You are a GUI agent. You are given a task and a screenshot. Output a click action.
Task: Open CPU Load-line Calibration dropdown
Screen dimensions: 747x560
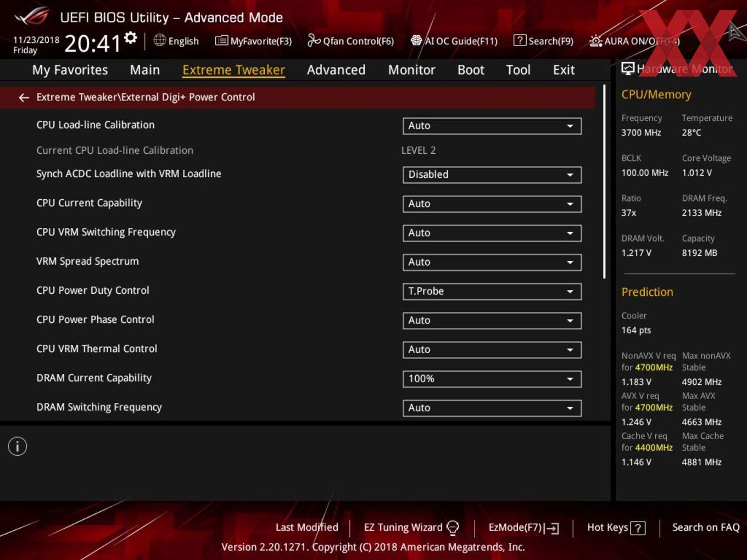pyautogui.click(x=492, y=126)
